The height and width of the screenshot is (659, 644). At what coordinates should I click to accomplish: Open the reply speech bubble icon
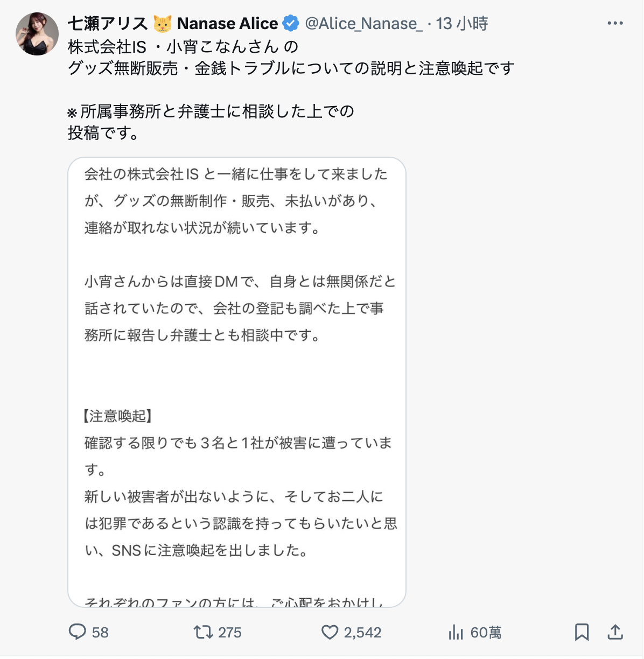tap(78, 632)
